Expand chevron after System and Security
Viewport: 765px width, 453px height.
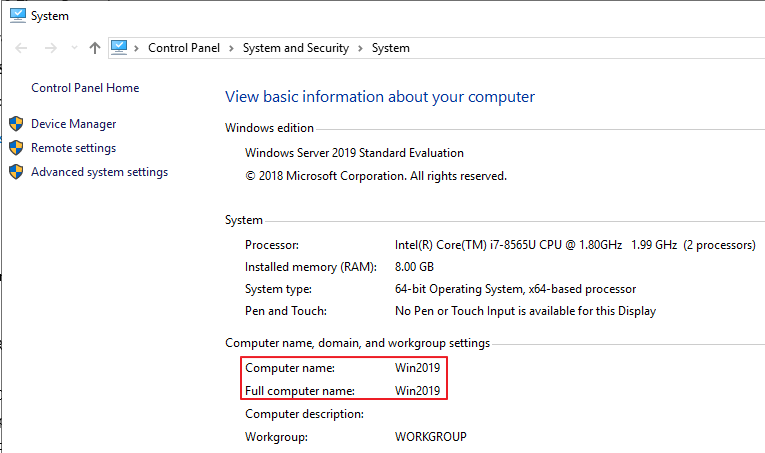pyautogui.click(x=360, y=48)
